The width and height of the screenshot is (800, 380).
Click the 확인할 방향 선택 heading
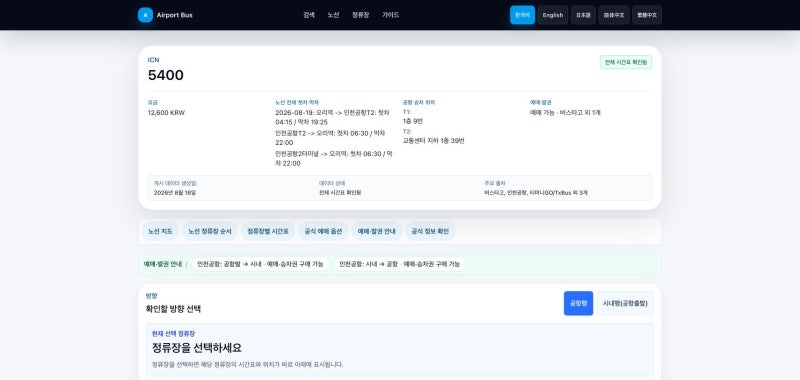[173, 309]
